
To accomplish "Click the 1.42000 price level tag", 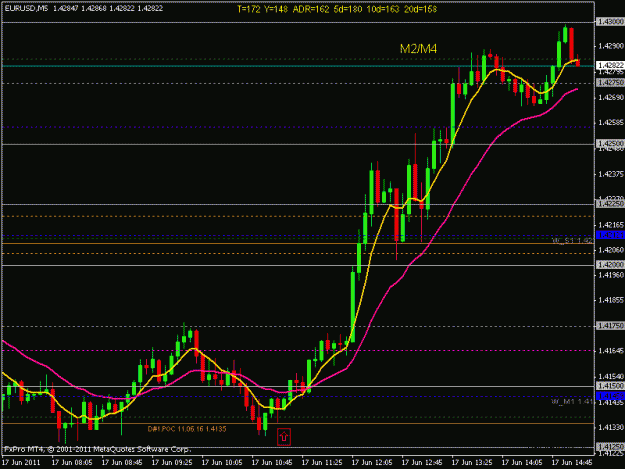I will pyautogui.click(x=610, y=265).
